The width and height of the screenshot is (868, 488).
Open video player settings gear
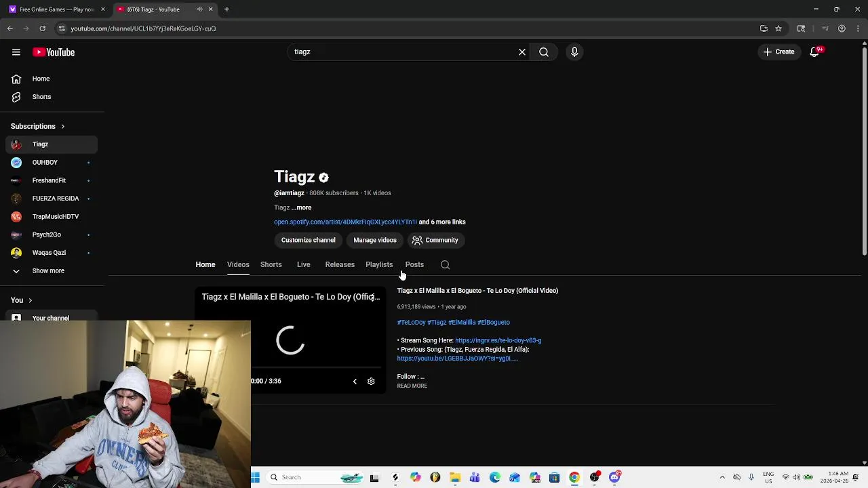(371, 382)
